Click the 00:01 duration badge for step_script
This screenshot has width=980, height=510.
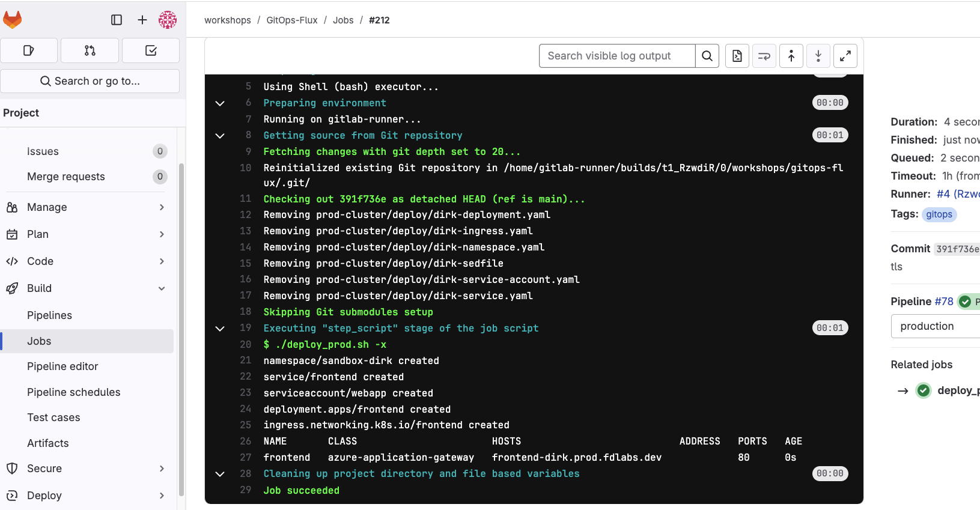click(830, 328)
